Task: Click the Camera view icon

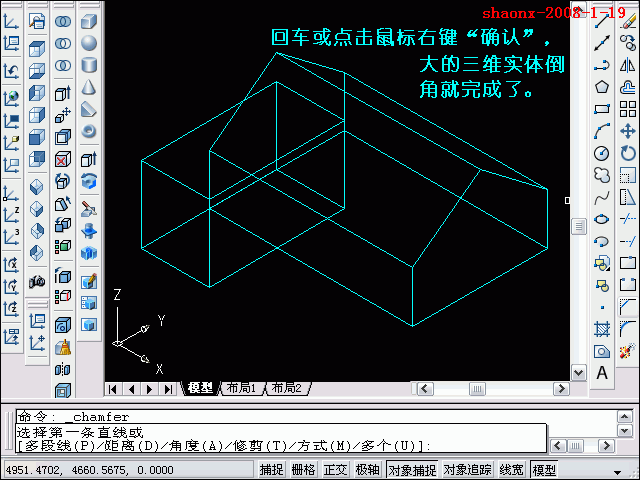Action: (x=37, y=282)
